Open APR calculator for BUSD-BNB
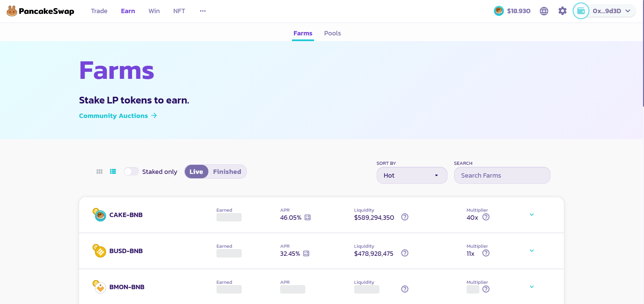The width and height of the screenshot is (644, 304). (306, 253)
